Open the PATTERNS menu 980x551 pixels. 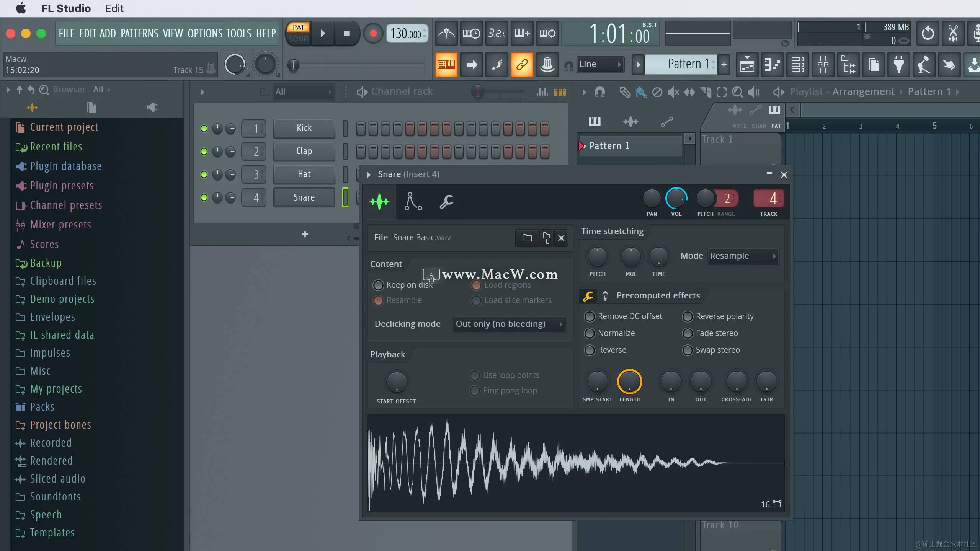(139, 34)
